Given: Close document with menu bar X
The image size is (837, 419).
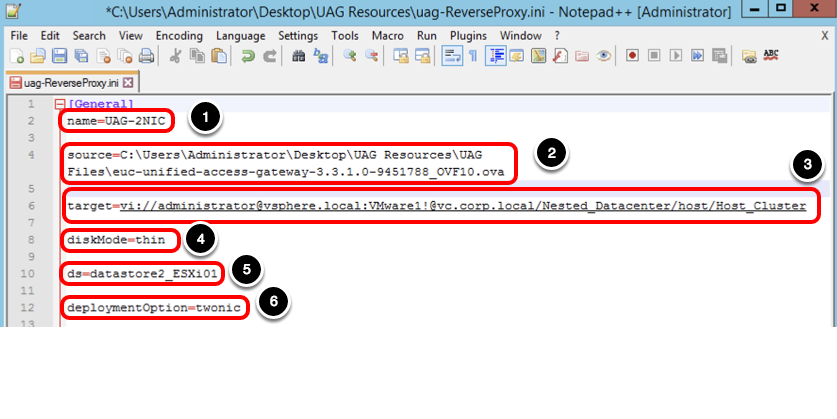Looking at the screenshot, I should (x=824, y=36).
